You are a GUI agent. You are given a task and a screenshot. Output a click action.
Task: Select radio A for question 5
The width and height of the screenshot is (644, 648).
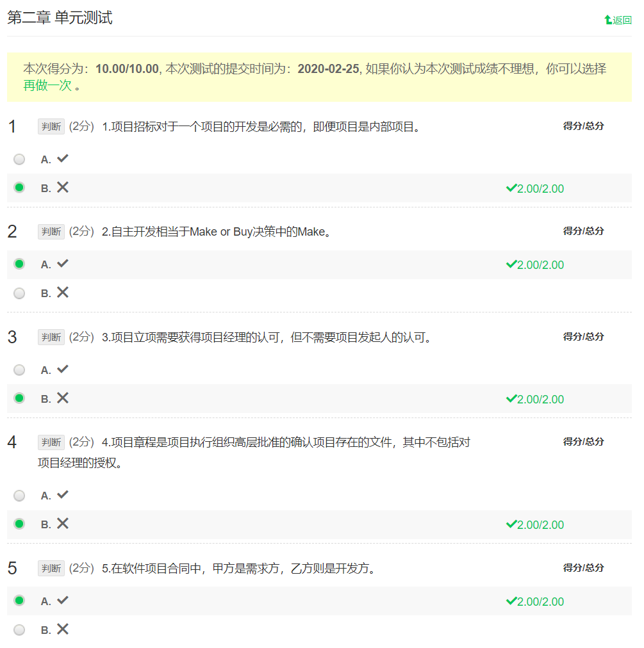[19, 601]
